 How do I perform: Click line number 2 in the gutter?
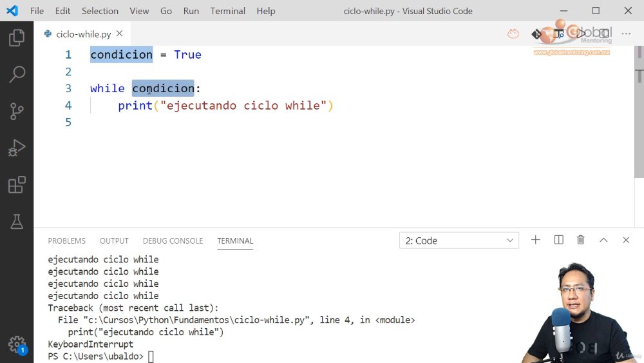point(68,72)
